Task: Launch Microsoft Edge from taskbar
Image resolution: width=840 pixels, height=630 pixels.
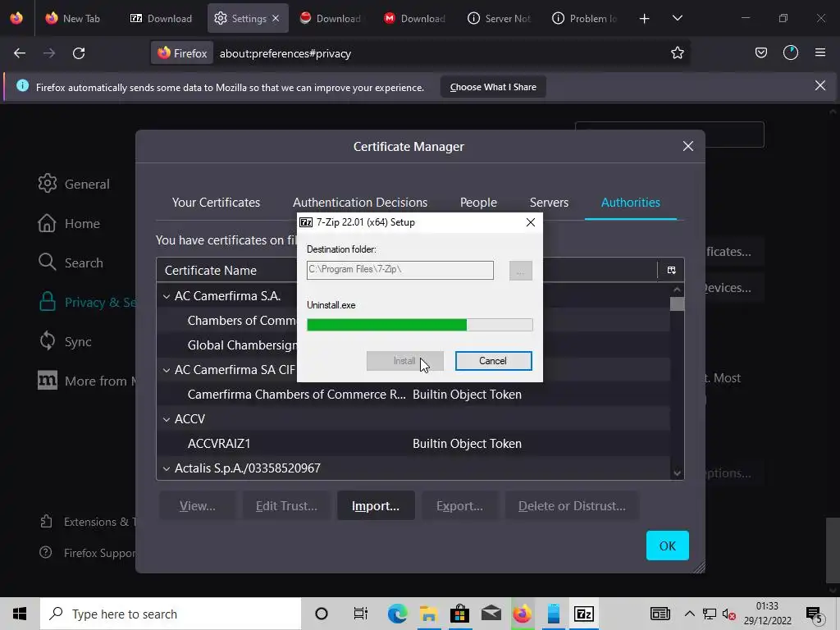Action: pos(397,614)
